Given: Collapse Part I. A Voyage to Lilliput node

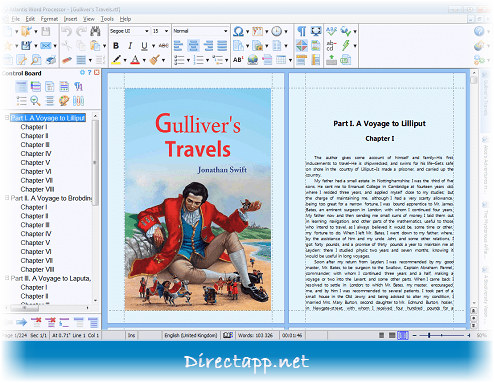Looking at the screenshot, I should (7, 117).
